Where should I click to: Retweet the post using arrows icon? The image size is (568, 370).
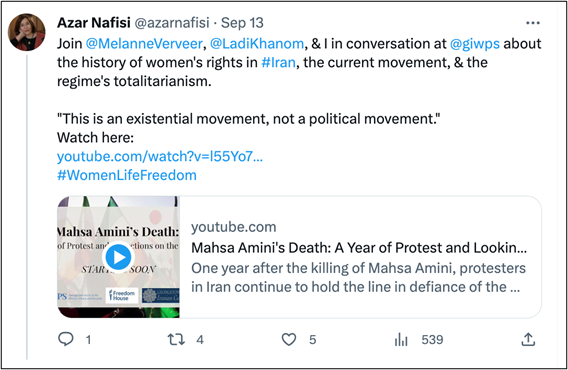click(176, 340)
